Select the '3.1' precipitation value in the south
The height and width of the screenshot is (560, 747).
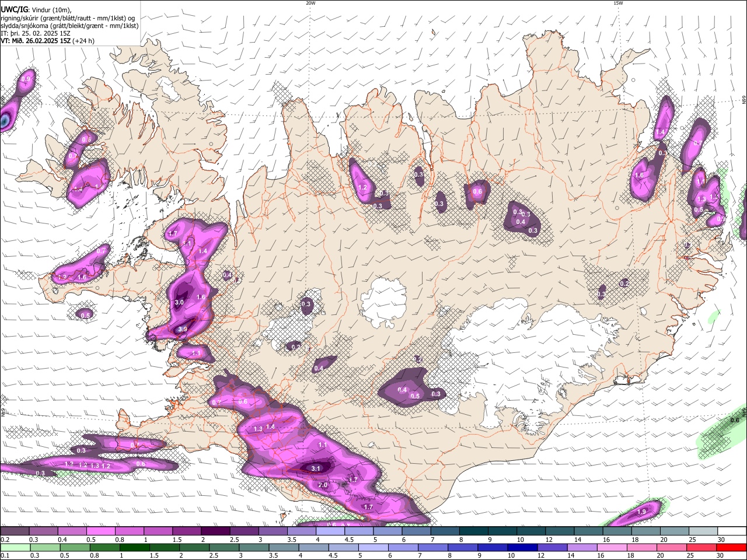(316, 468)
